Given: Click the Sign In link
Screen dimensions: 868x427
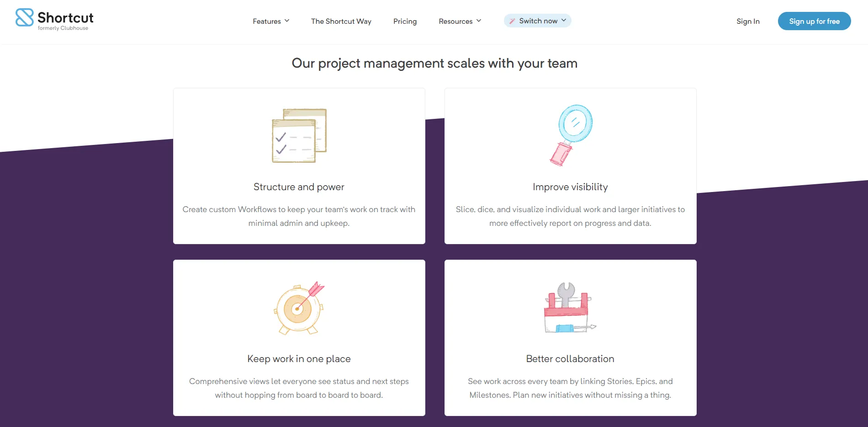Looking at the screenshot, I should (x=748, y=21).
